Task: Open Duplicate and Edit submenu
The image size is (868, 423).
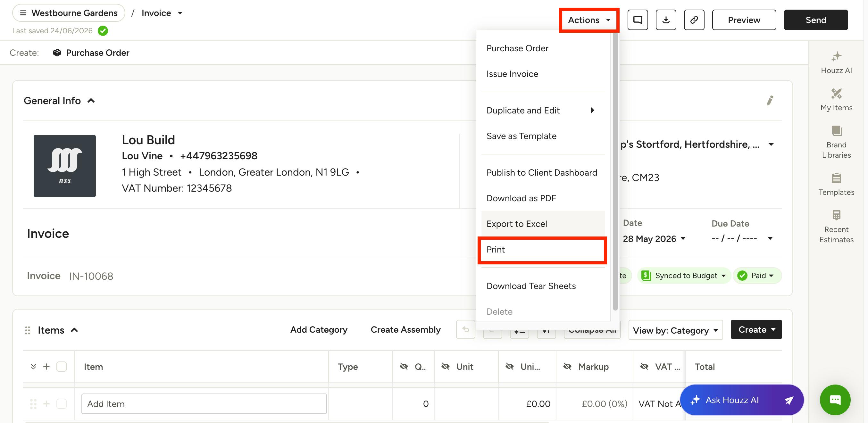Action: coord(543,110)
